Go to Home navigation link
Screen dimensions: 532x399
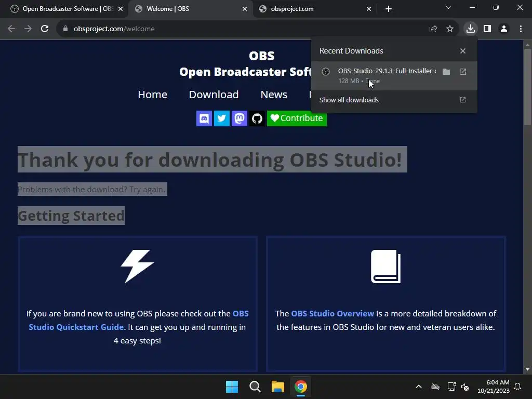[152, 95]
